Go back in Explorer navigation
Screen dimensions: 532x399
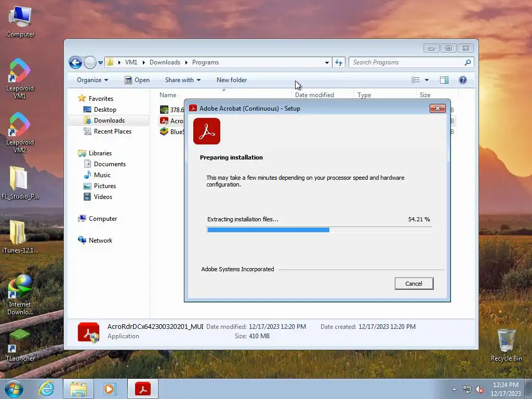[75, 62]
